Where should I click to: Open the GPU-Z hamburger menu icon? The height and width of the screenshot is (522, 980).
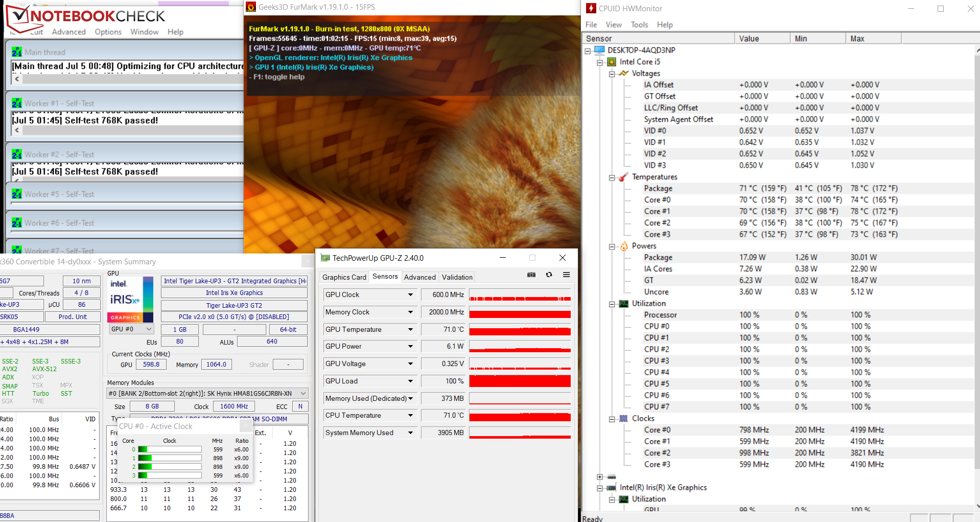click(x=566, y=275)
